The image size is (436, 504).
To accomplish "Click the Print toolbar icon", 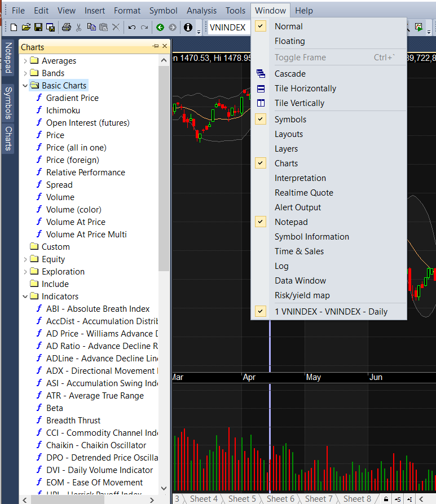I will 66,27.
